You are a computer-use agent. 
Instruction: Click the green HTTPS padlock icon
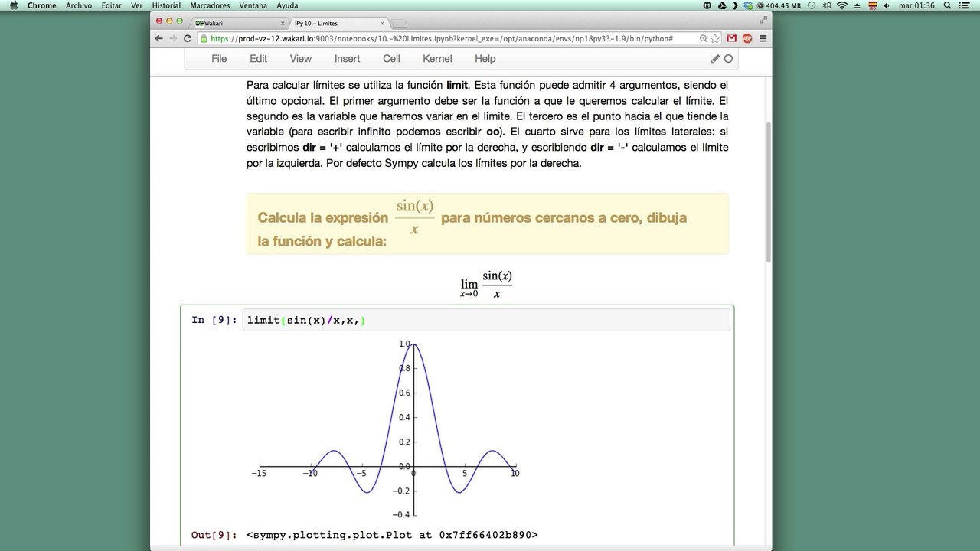click(x=205, y=38)
